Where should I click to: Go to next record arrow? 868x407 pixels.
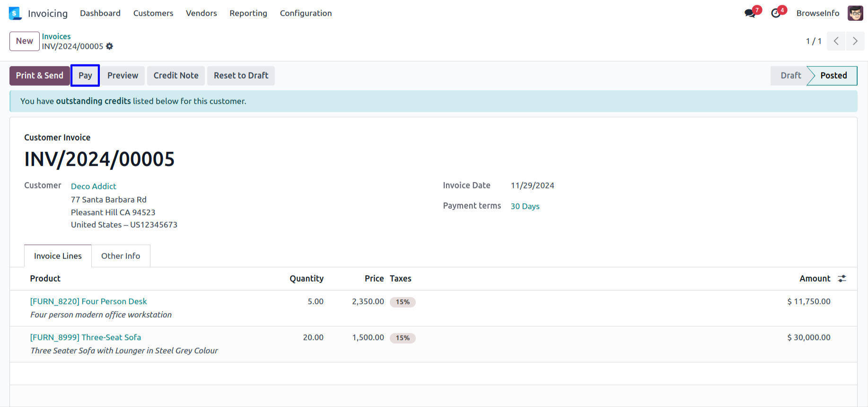pos(855,41)
